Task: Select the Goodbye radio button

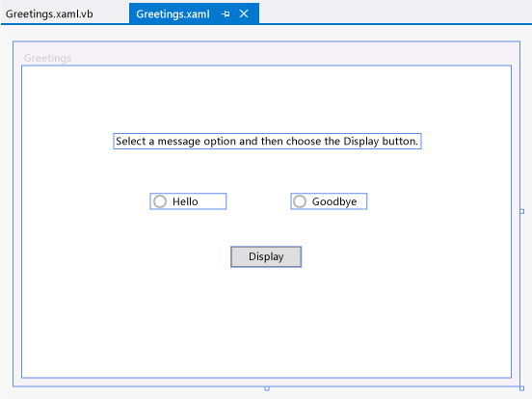Action: coord(329,201)
